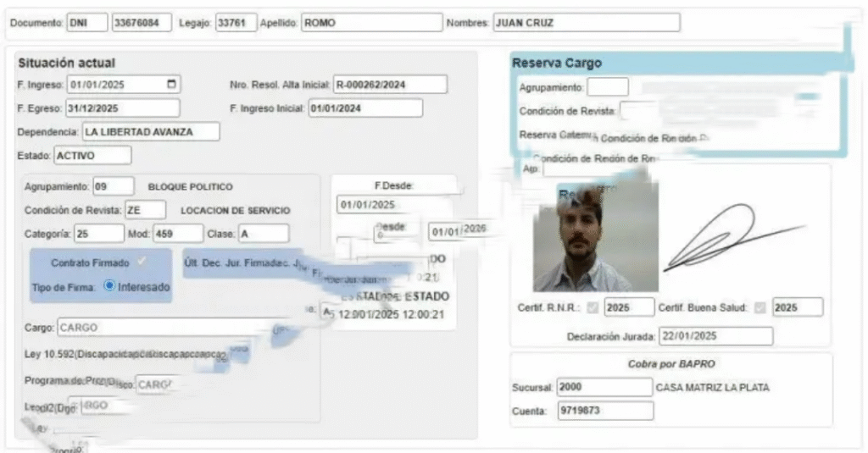This screenshot has height=453, width=868.
Task: Toggle the Certif. Buena Salud checkbox
Action: 760,307
